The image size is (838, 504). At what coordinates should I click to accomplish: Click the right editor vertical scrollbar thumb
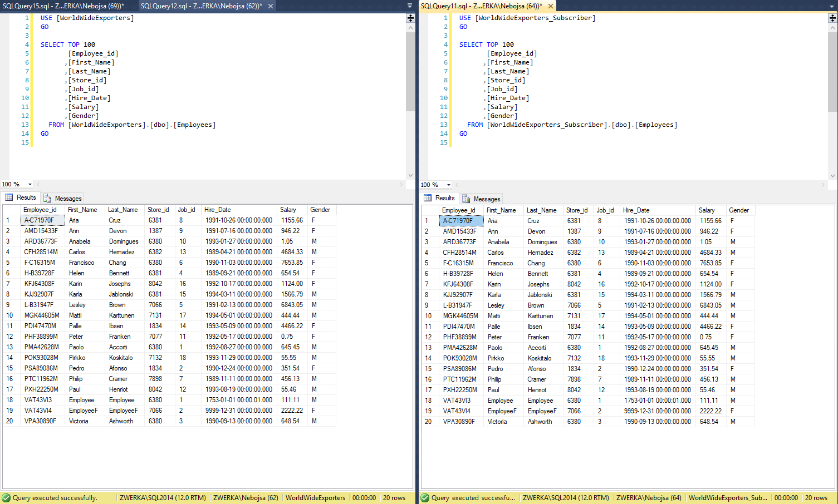[x=832, y=71]
